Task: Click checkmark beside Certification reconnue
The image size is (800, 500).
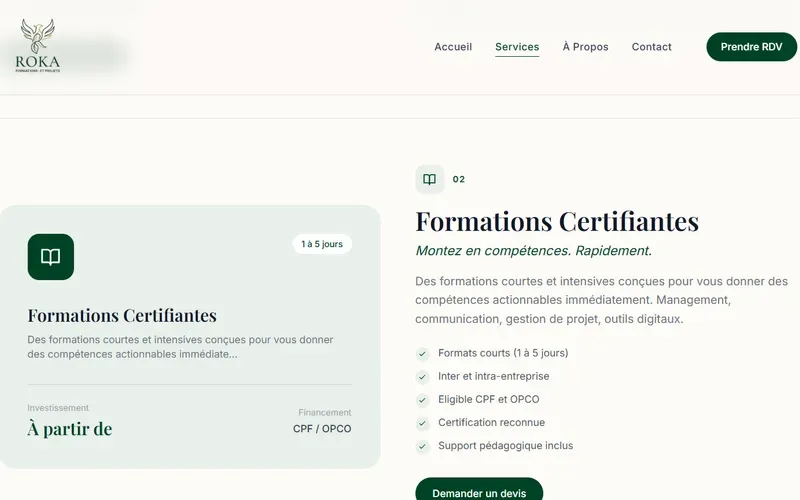Action: (422, 423)
